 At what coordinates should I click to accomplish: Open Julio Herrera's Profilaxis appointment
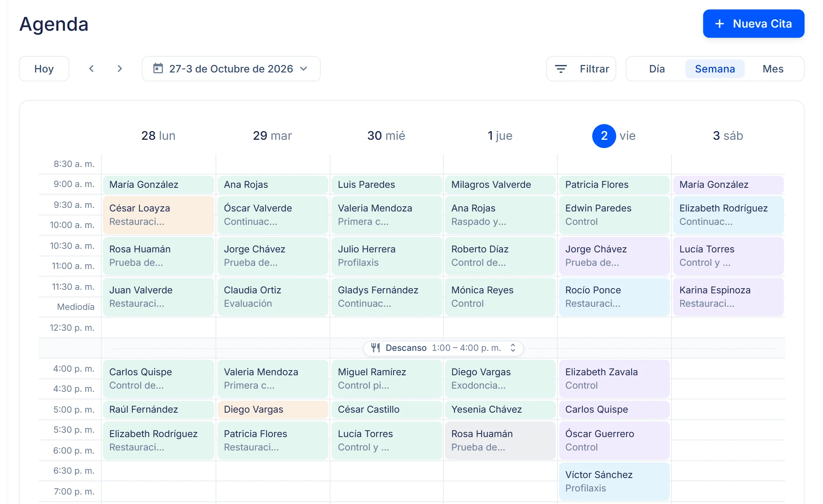click(387, 256)
